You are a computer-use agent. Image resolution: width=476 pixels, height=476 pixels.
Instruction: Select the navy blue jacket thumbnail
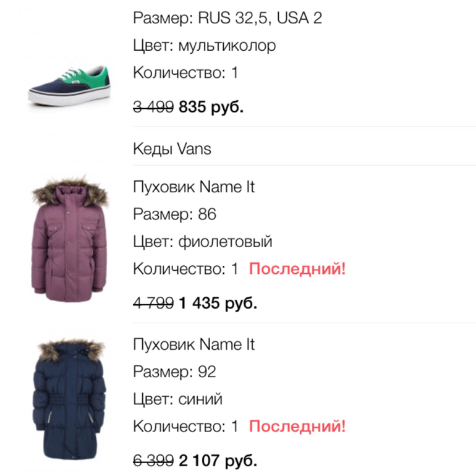pyautogui.click(x=70, y=399)
